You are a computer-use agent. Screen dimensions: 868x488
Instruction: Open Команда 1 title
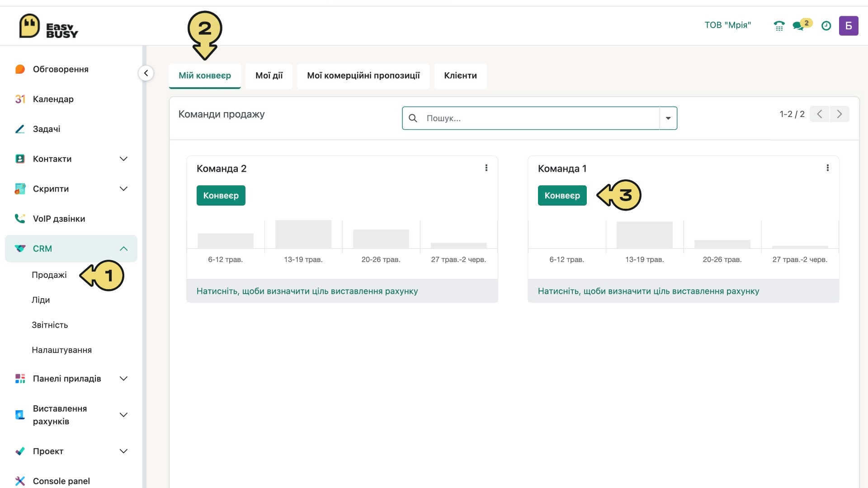coord(562,169)
